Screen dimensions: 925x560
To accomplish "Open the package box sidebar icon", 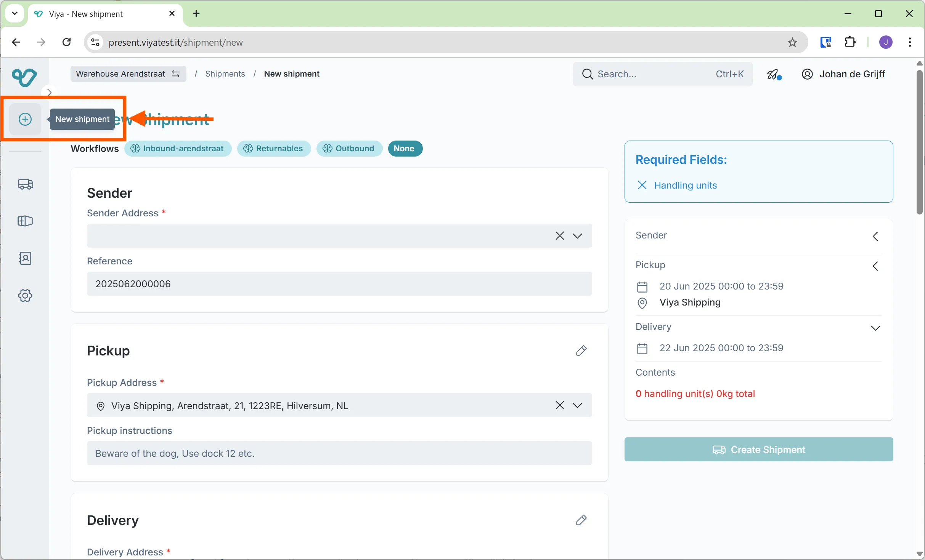I will coord(25,221).
